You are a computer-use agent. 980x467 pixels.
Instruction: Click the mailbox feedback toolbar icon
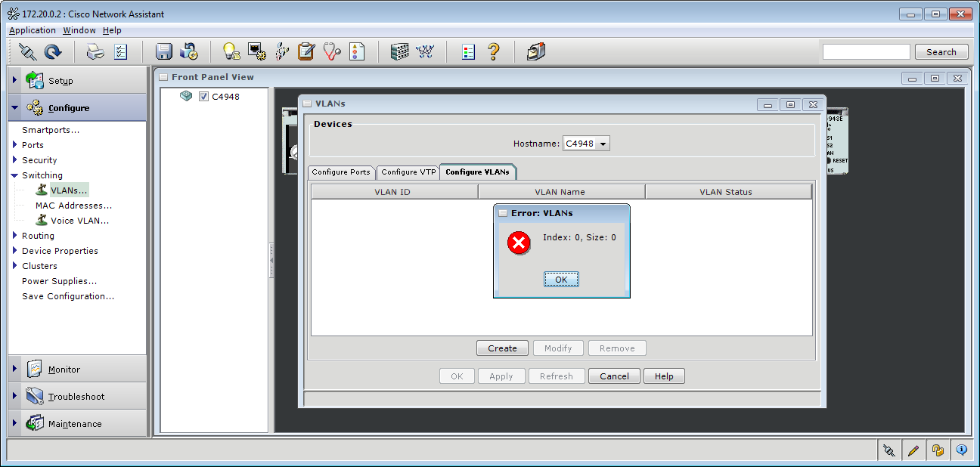536,52
